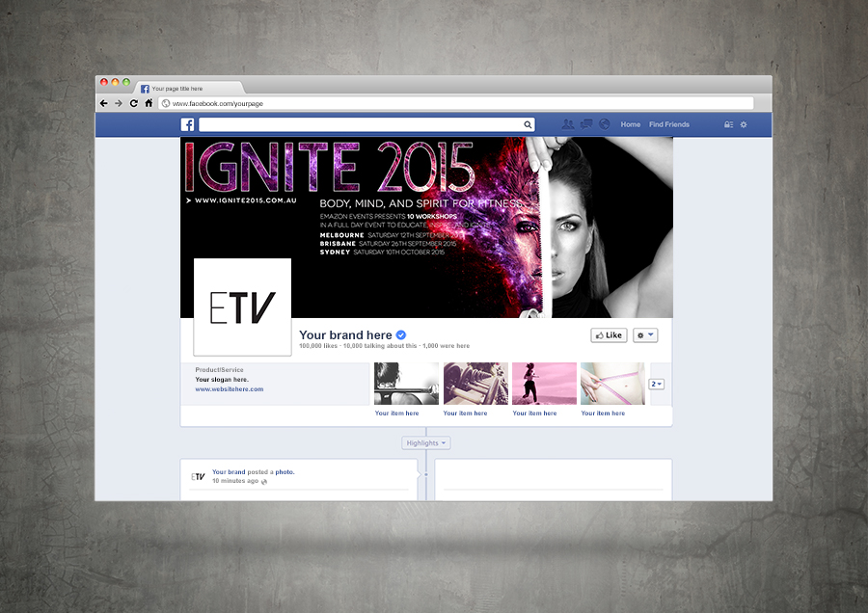The image size is (868, 613).
Task: Click the '10 minutes ago' timestamp
Action: pyautogui.click(x=235, y=481)
